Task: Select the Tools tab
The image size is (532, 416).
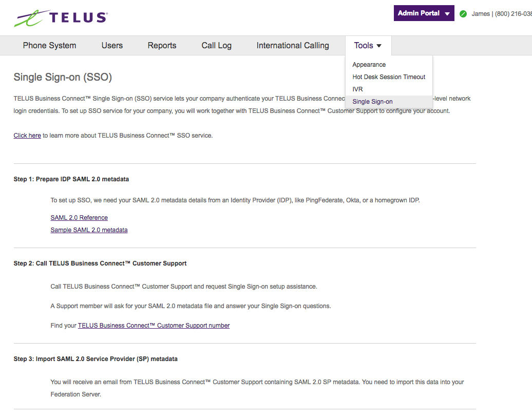Action: (x=364, y=45)
